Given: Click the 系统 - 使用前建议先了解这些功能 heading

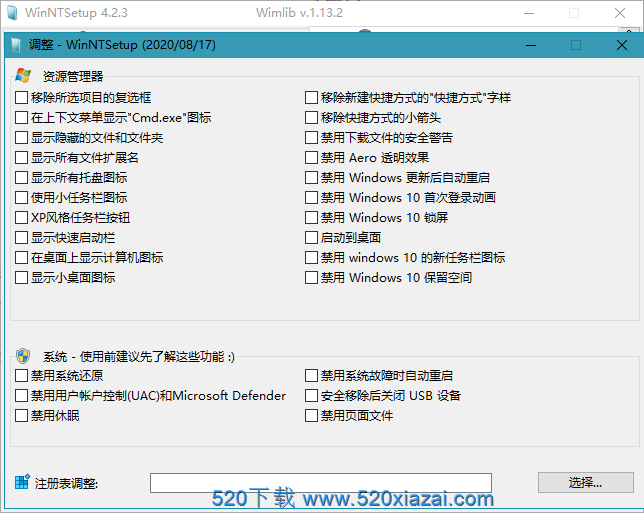Looking at the screenshot, I should 139,357.
